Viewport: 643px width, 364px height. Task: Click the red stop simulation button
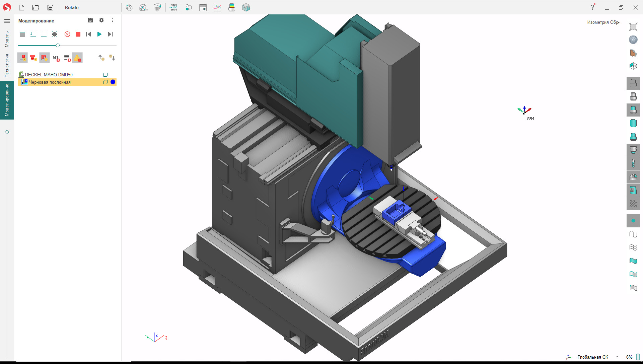[x=78, y=34]
